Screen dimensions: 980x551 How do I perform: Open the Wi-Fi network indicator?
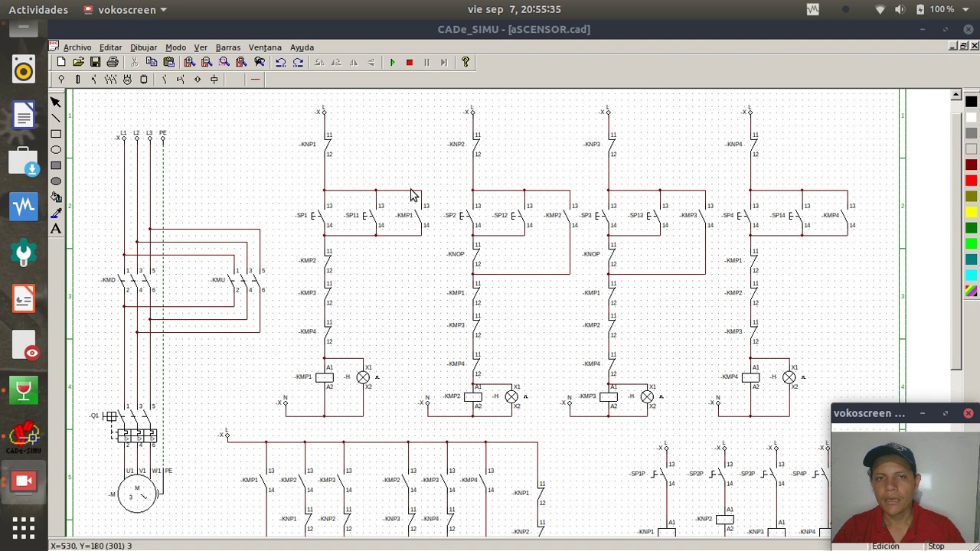coord(880,10)
